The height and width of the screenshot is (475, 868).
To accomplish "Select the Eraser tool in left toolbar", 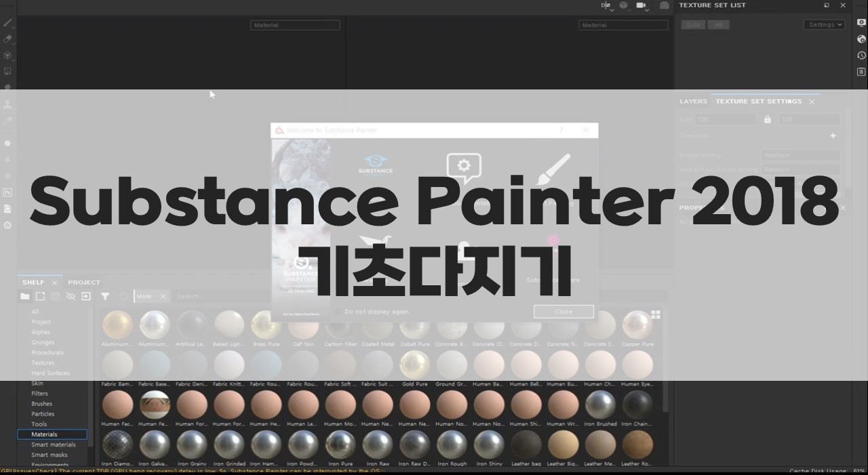I will [8, 39].
